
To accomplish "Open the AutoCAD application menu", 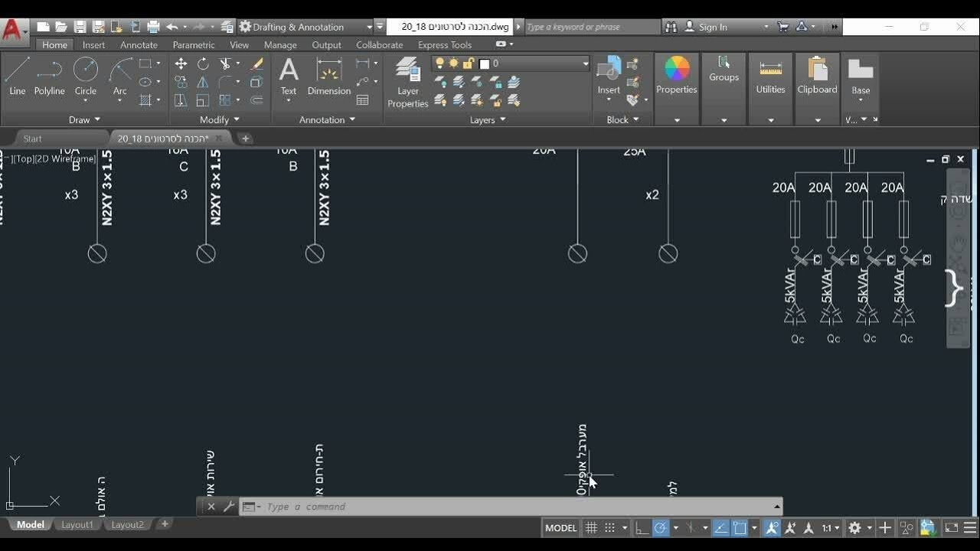I will pos(13,31).
